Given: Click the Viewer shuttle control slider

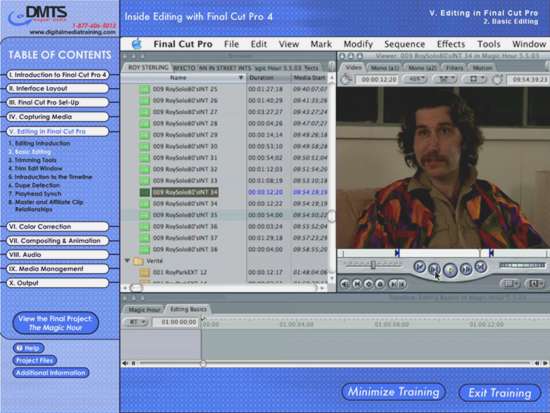Looking at the screenshot, I should coord(373,265).
